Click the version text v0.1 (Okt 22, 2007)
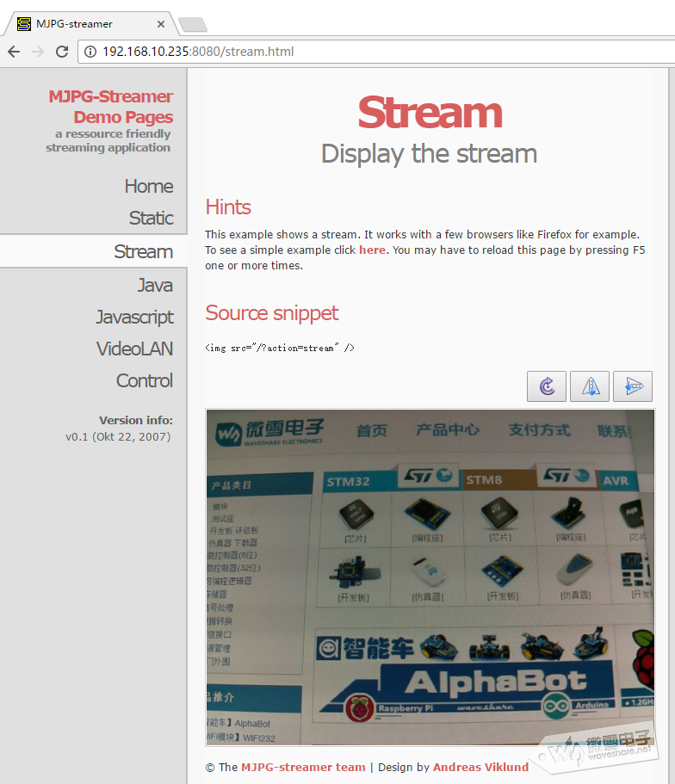Image resolution: width=675 pixels, height=784 pixels. (x=118, y=436)
